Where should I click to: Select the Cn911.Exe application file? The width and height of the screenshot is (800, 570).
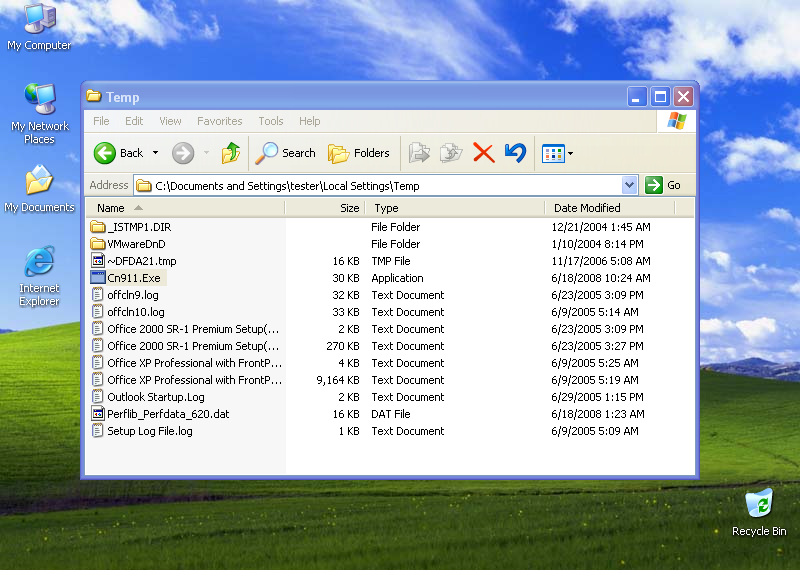(x=133, y=278)
